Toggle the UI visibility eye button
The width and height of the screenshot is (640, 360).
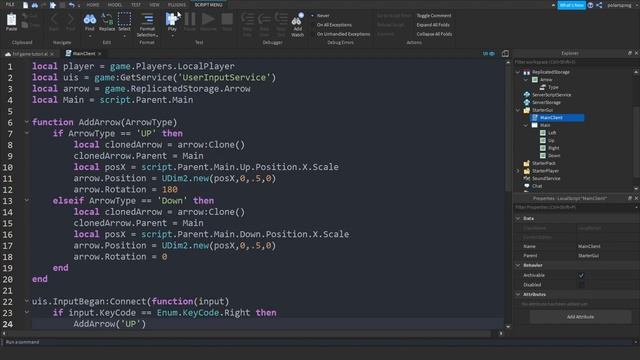tap(489, 53)
